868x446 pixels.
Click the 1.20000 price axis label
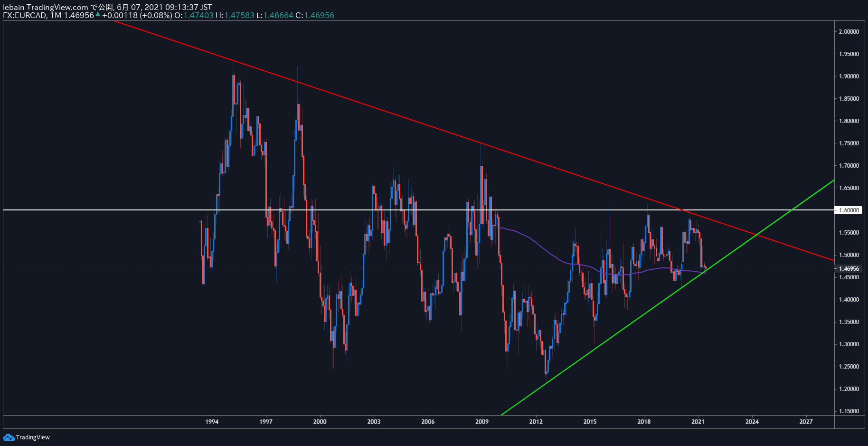coord(849,389)
